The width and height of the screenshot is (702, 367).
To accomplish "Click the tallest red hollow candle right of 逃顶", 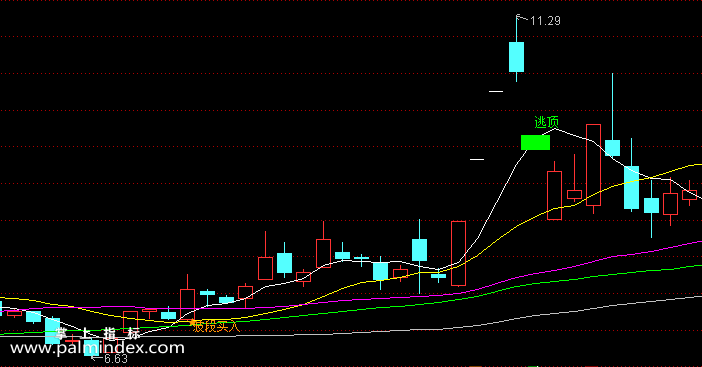I will (593, 165).
